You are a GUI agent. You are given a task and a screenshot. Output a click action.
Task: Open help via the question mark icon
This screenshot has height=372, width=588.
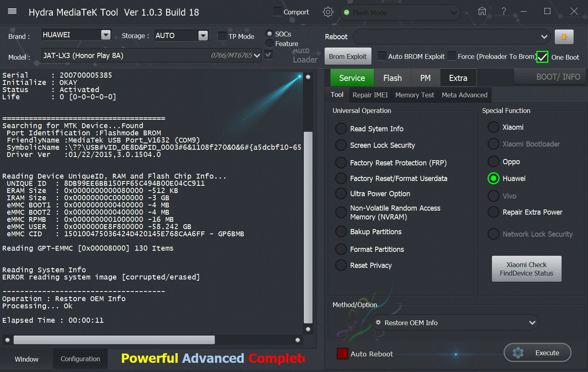(504, 12)
